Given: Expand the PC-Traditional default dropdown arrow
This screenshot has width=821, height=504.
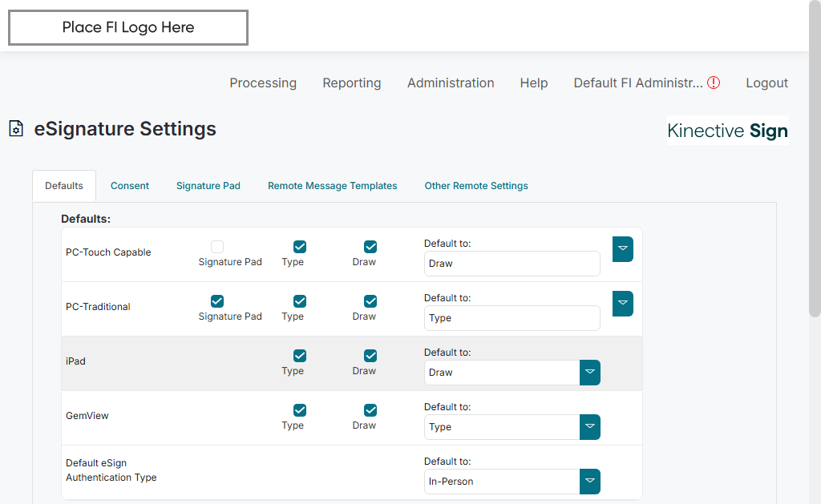Looking at the screenshot, I should pyautogui.click(x=623, y=304).
